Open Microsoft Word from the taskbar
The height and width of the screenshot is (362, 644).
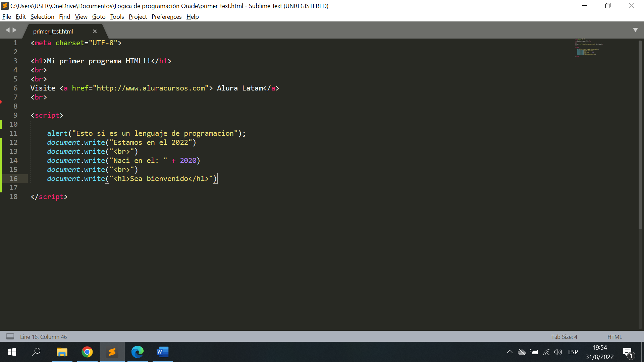pos(163,352)
